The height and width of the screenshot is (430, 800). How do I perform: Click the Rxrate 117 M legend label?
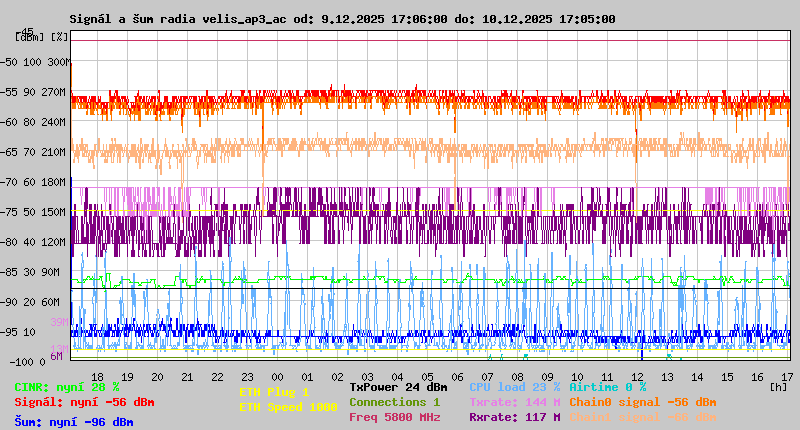point(514,417)
